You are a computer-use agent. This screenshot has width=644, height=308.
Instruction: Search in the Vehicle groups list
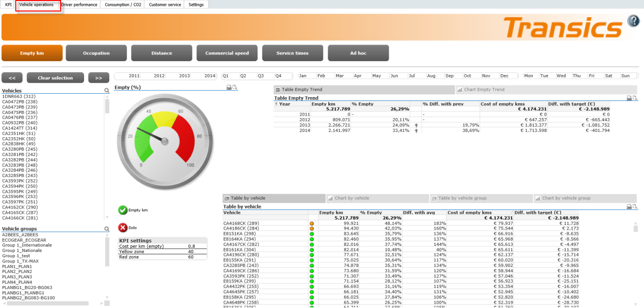[x=107, y=229]
